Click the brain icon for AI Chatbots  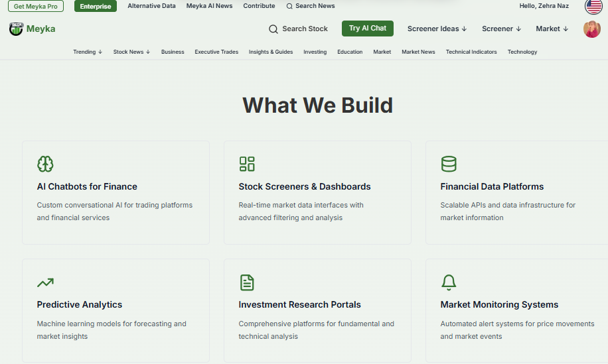click(x=45, y=164)
